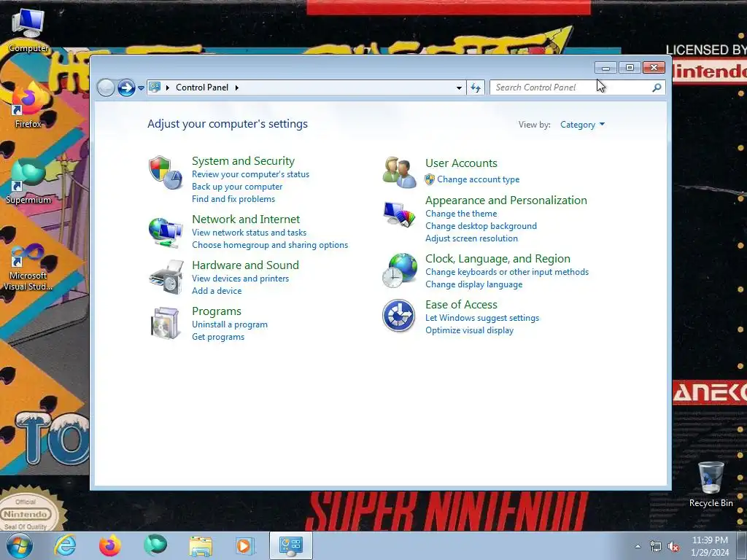This screenshot has width=747, height=560.
Task: Click Uninstall a program
Action: tap(230, 324)
